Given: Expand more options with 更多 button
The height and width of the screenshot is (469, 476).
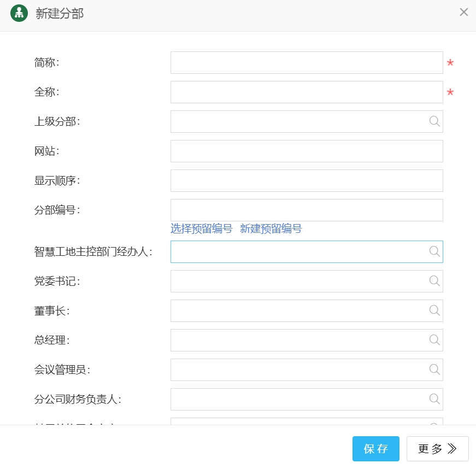Looking at the screenshot, I should pyautogui.click(x=437, y=449).
